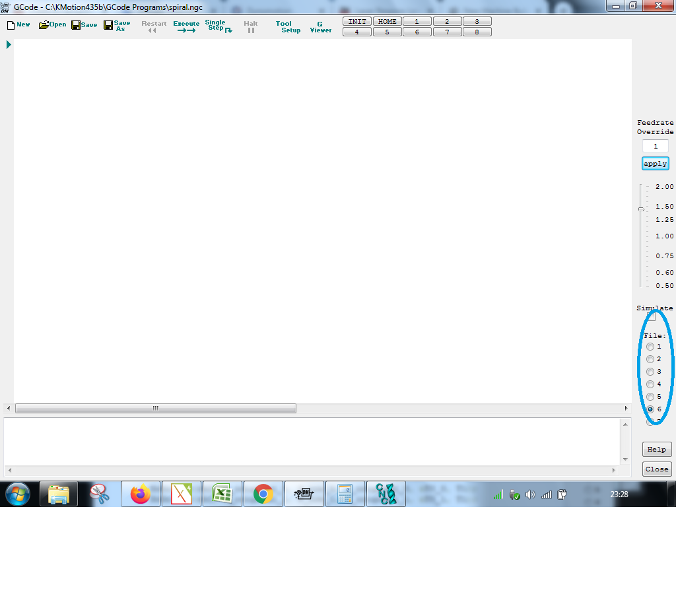Select File radio button 1
Image resolution: width=676 pixels, height=616 pixels.
[650, 347]
